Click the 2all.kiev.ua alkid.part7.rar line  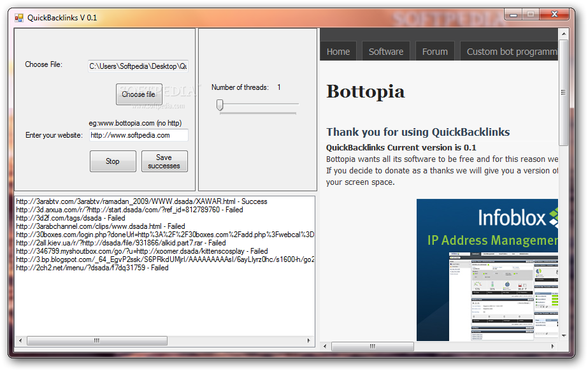click(x=121, y=243)
